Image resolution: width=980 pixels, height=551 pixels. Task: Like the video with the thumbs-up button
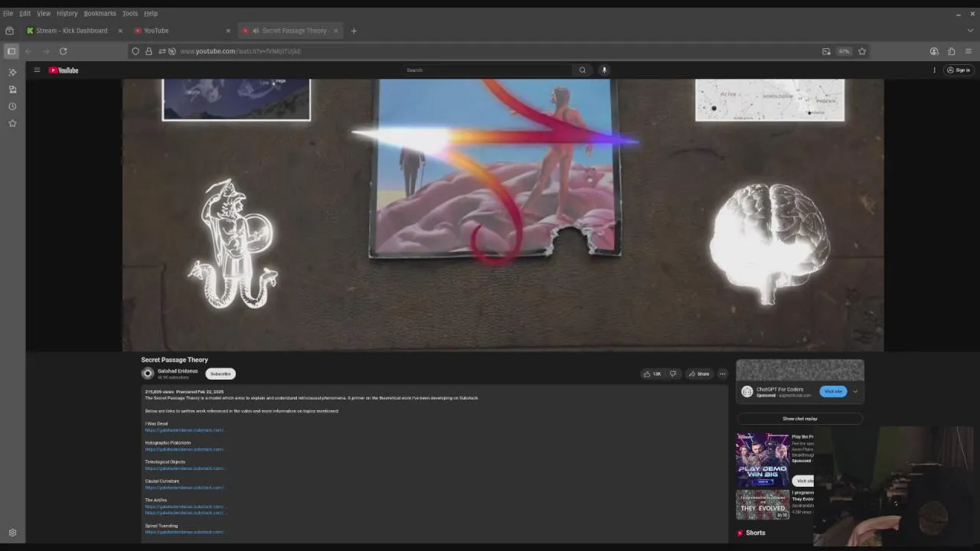tap(652, 373)
